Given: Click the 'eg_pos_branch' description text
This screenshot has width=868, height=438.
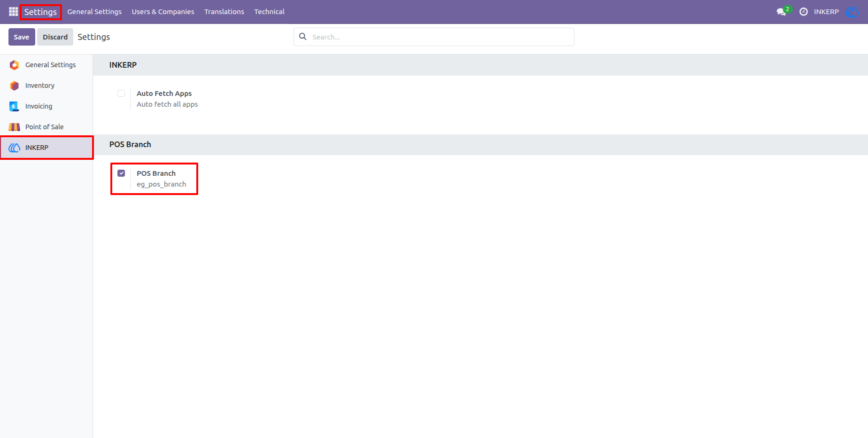Looking at the screenshot, I should (x=161, y=184).
